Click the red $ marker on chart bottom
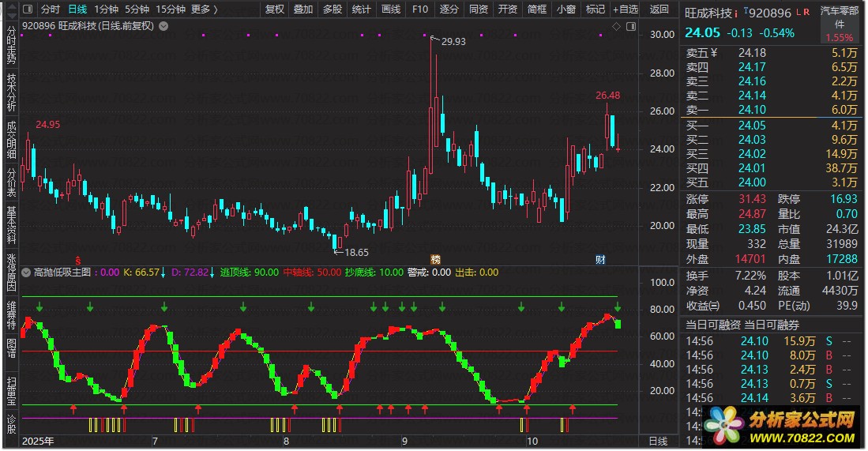The width and height of the screenshot is (868, 451). coord(78,260)
